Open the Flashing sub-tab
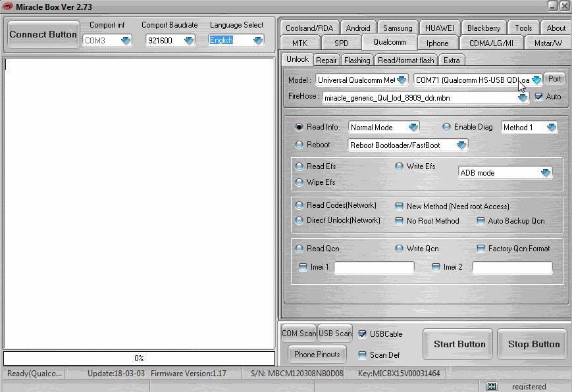Viewport: 572px width, 392px height. (x=357, y=61)
